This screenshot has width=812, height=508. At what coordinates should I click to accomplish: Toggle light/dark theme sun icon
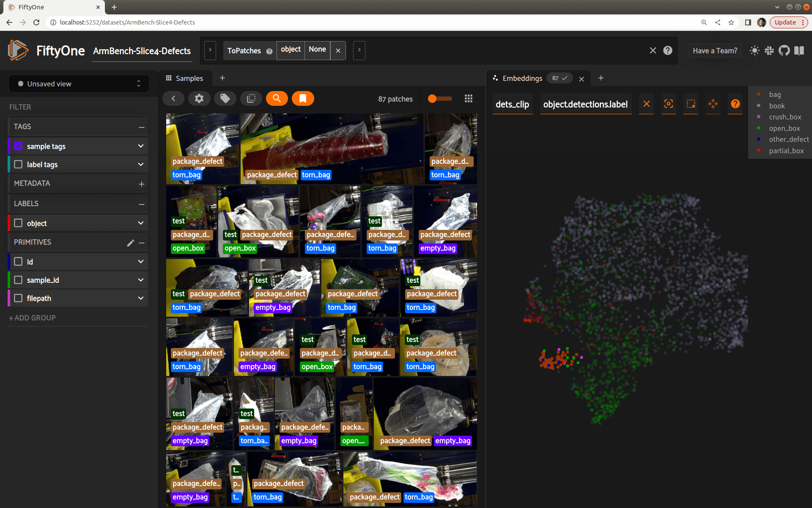[x=754, y=51]
